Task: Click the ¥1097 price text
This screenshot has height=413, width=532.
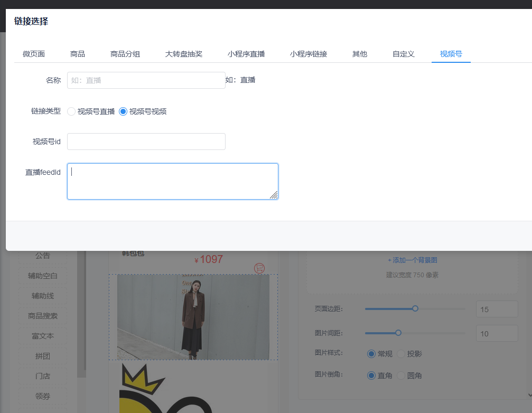Action: (x=209, y=259)
